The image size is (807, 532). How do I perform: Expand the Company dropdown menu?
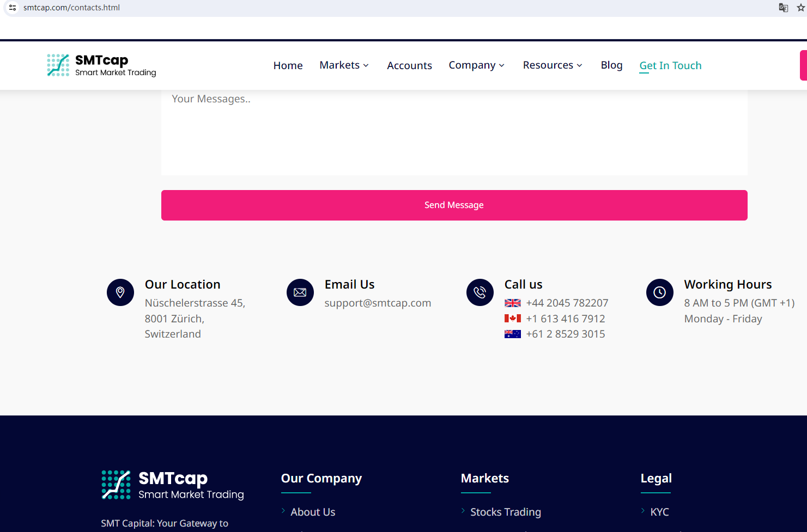click(x=476, y=65)
